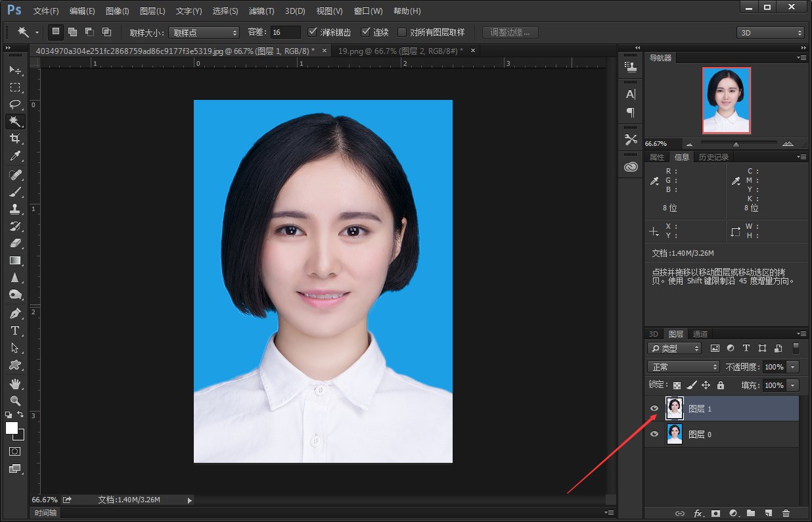Screen dimensions: 812x522
Task: Select the Crop tool
Action: pos(14,139)
